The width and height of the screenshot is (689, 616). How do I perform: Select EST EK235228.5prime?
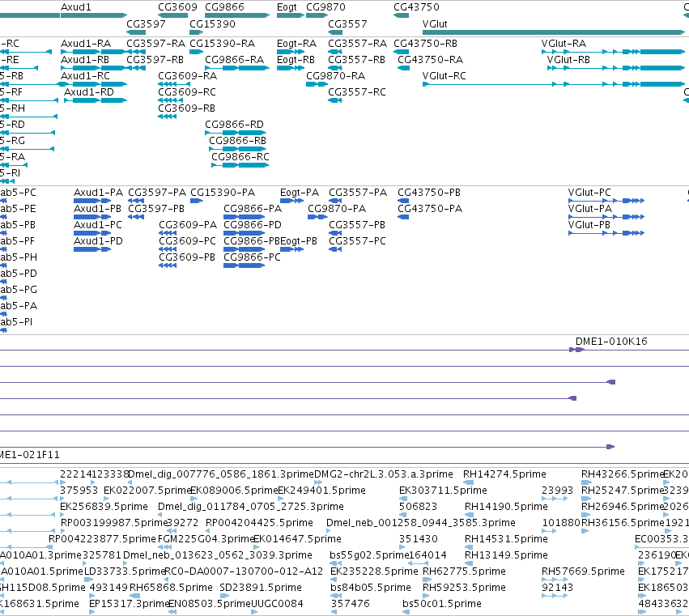click(374, 571)
